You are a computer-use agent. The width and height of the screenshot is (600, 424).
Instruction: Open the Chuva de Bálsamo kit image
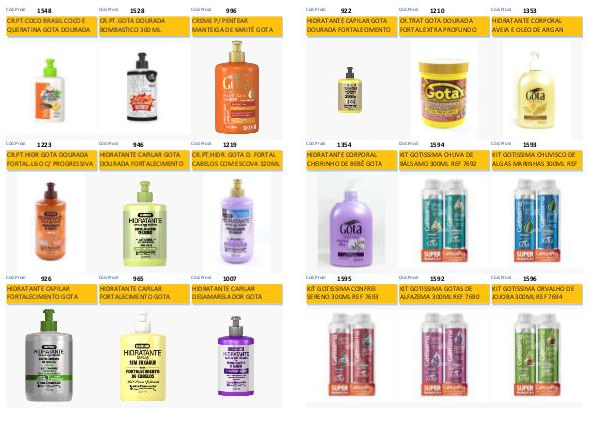tap(444, 221)
